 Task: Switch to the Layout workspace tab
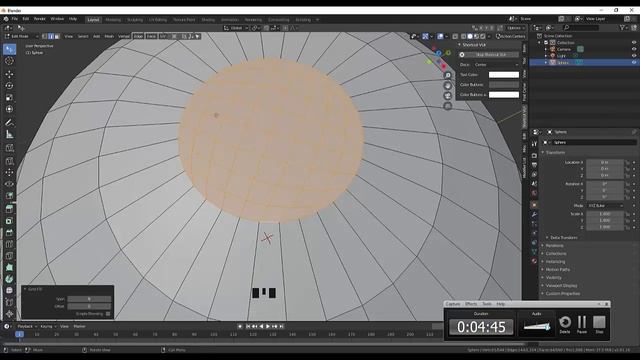click(93, 20)
